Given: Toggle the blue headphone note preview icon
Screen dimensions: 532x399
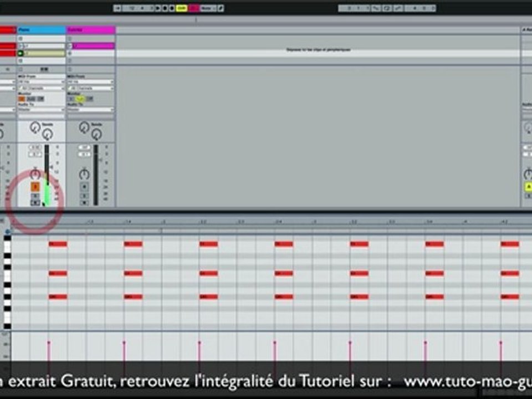Looking at the screenshot, I should (7, 232).
